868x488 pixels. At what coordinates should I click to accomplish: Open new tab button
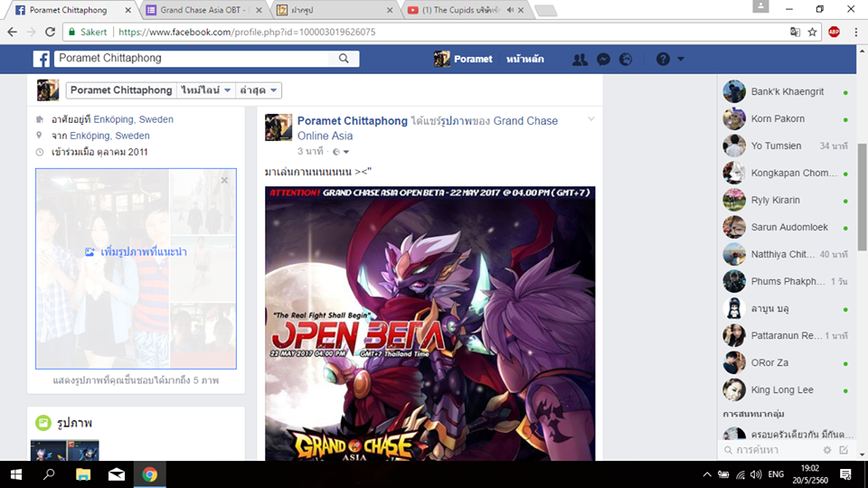546,11
